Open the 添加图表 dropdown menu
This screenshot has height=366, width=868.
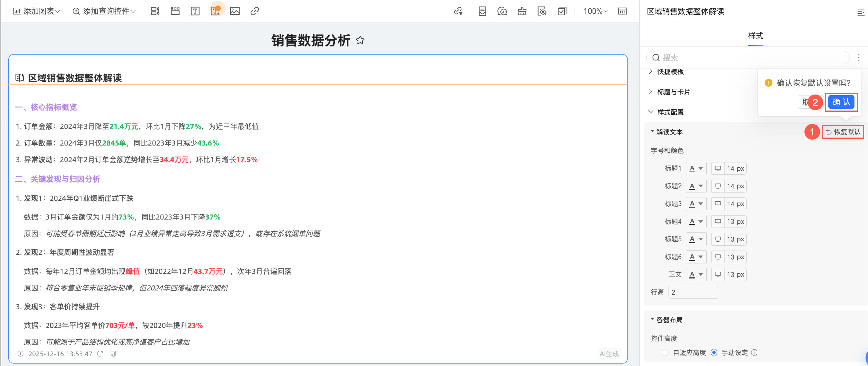[37, 11]
